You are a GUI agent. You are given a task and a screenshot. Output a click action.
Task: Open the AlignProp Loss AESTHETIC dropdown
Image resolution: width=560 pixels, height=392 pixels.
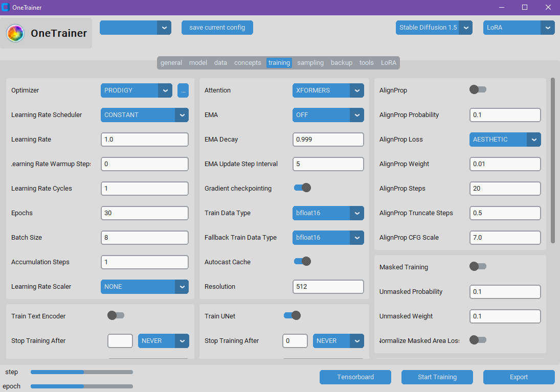(505, 140)
